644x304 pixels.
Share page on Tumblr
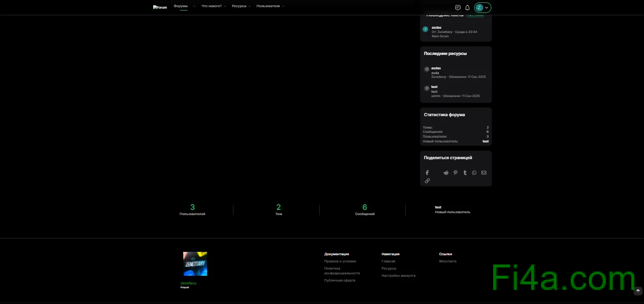coord(465,173)
